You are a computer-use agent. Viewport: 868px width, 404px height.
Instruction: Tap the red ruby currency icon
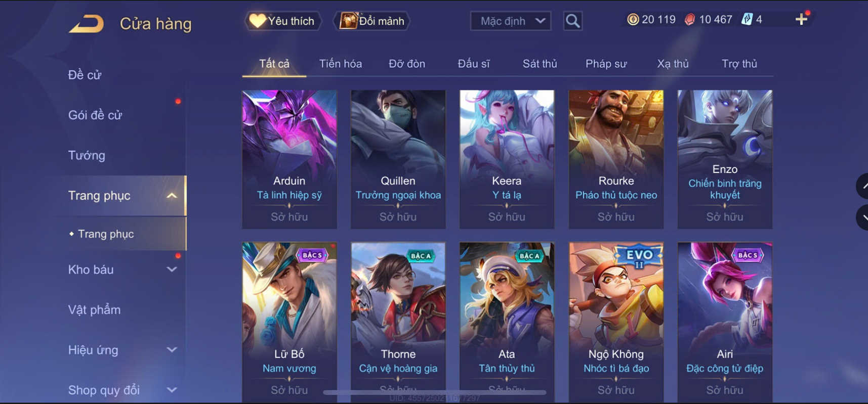689,19
